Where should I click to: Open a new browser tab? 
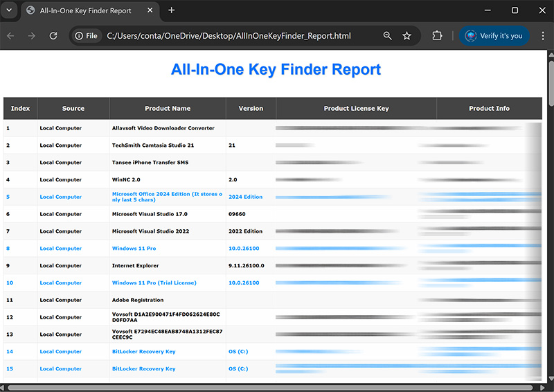[171, 10]
